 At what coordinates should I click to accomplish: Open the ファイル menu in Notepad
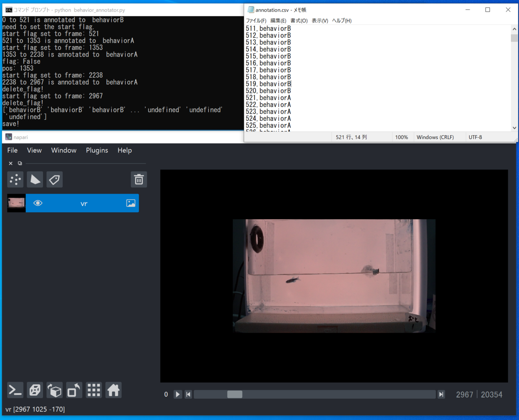click(255, 20)
